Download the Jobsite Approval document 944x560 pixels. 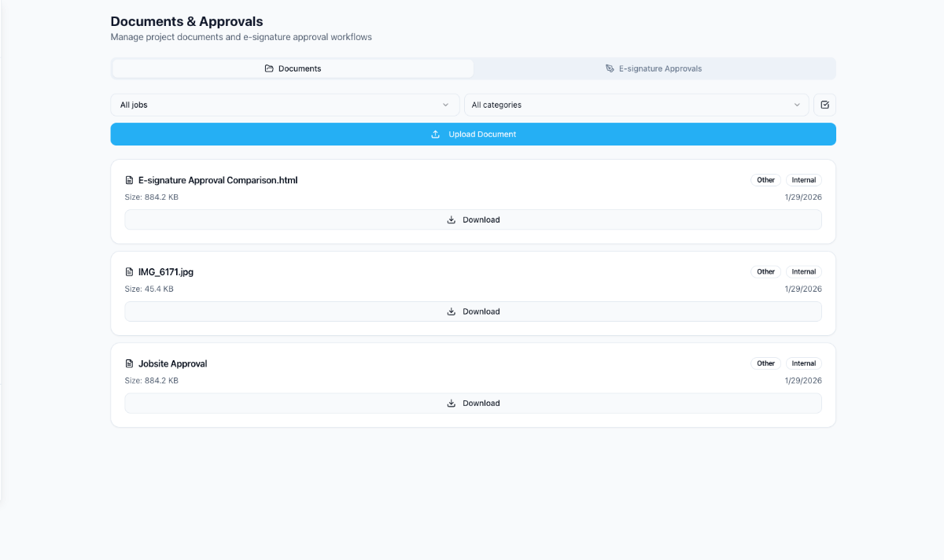(x=473, y=403)
